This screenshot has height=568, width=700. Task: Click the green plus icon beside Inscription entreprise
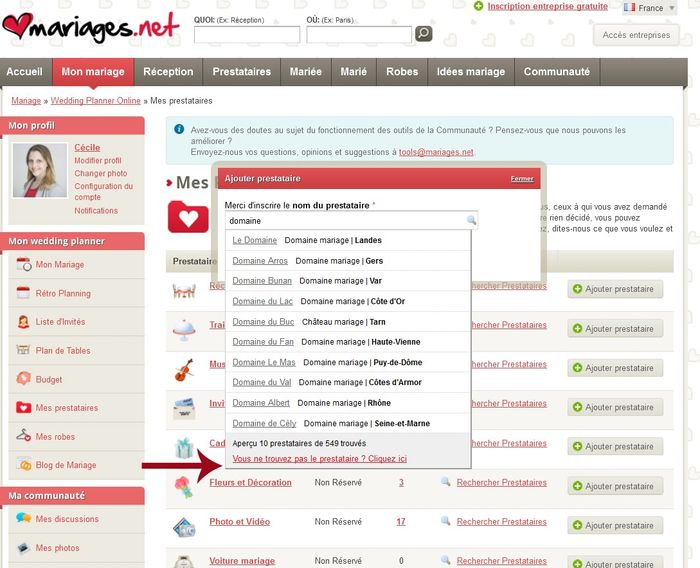tap(479, 6)
